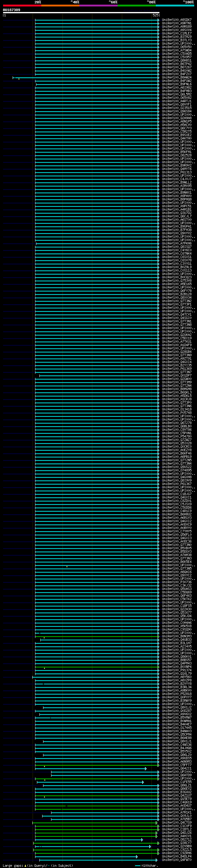Click UniRef100_Q17445 label
The width and height of the screenshot is (197, 868).
(176, 728)
